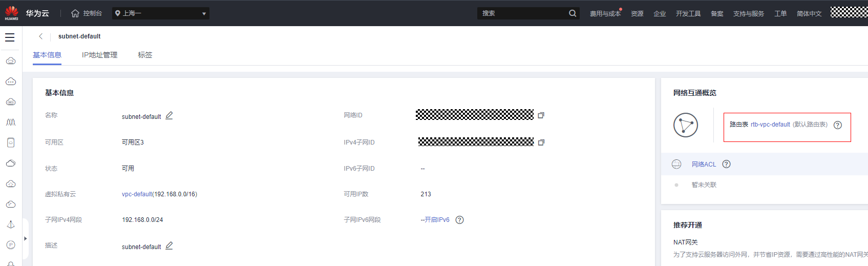Open the 上海一 region dropdown

pos(160,13)
